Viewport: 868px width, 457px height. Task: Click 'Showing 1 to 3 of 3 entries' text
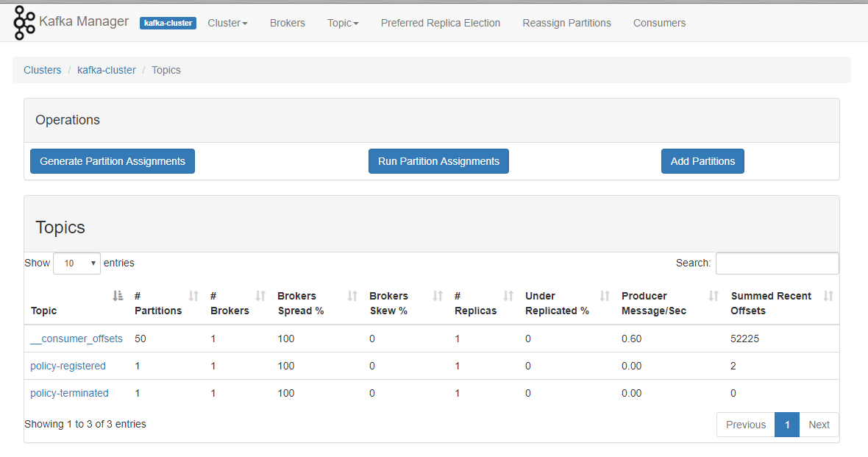[x=85, y=424]
